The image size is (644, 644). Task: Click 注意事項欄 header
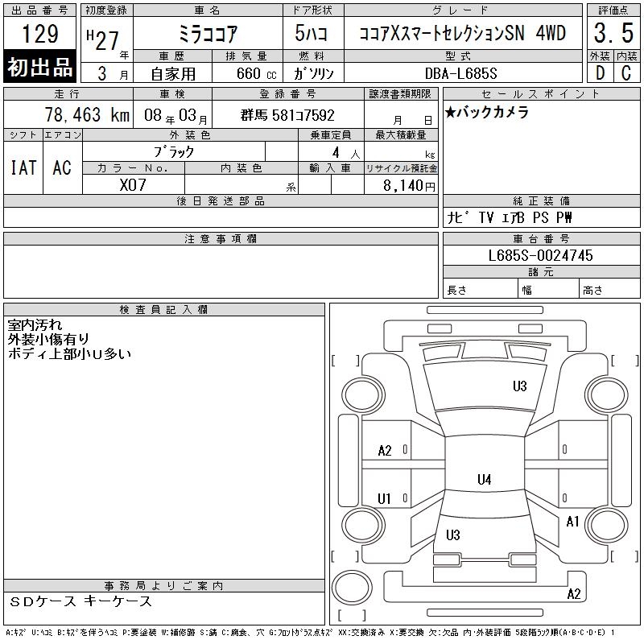tap(221, 238)
